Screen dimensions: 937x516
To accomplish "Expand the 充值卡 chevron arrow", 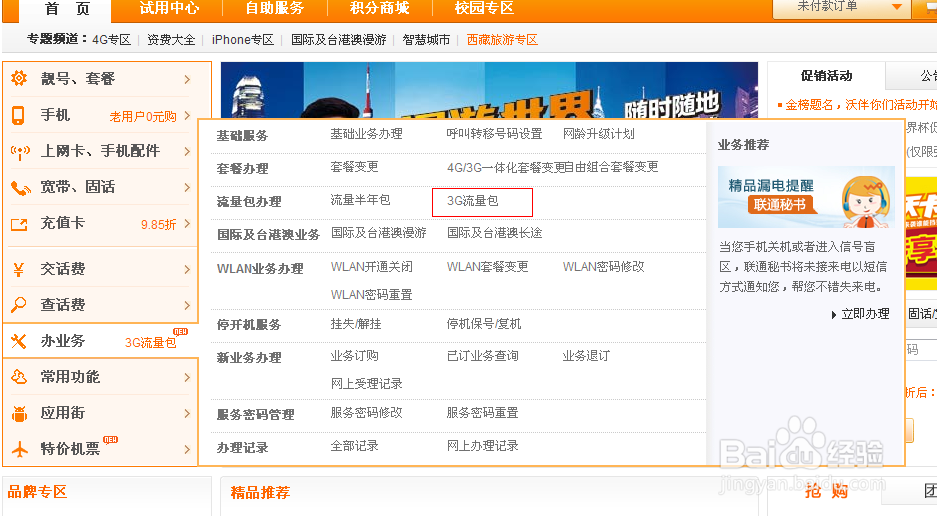I will pyautogui.click(x=188, y=224).
